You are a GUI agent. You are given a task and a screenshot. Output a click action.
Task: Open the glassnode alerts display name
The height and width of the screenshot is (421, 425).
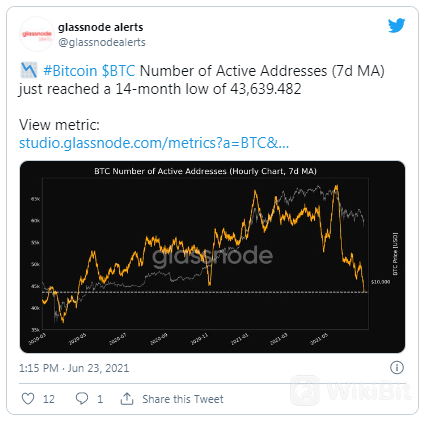pyautogui.click(x=101, y=27)
